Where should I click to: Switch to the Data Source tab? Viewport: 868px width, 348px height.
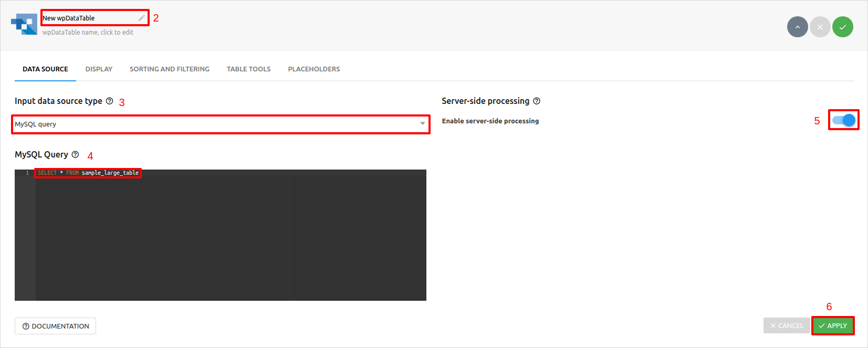[45, 69]
